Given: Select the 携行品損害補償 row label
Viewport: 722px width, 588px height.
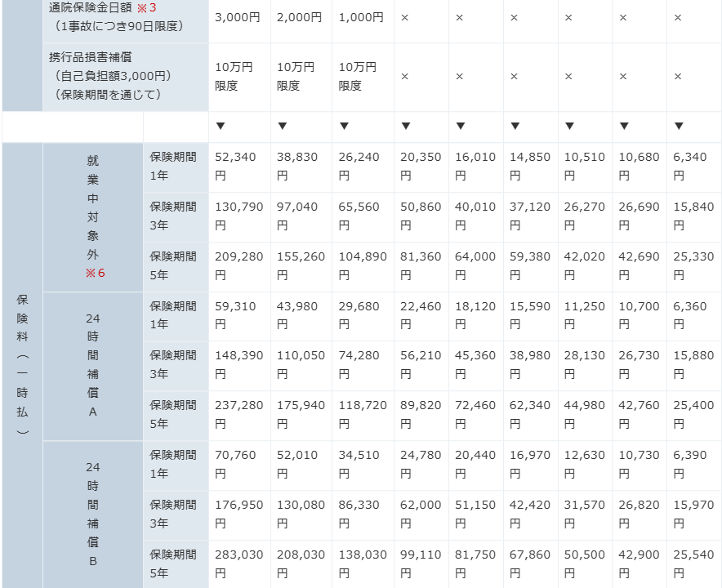Looking at the screenshot, I should pos(126,77).
